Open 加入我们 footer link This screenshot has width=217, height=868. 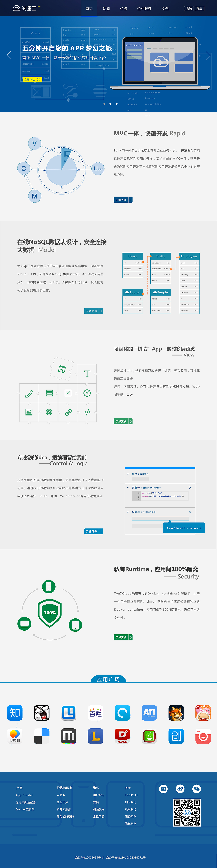coord(131,802)
